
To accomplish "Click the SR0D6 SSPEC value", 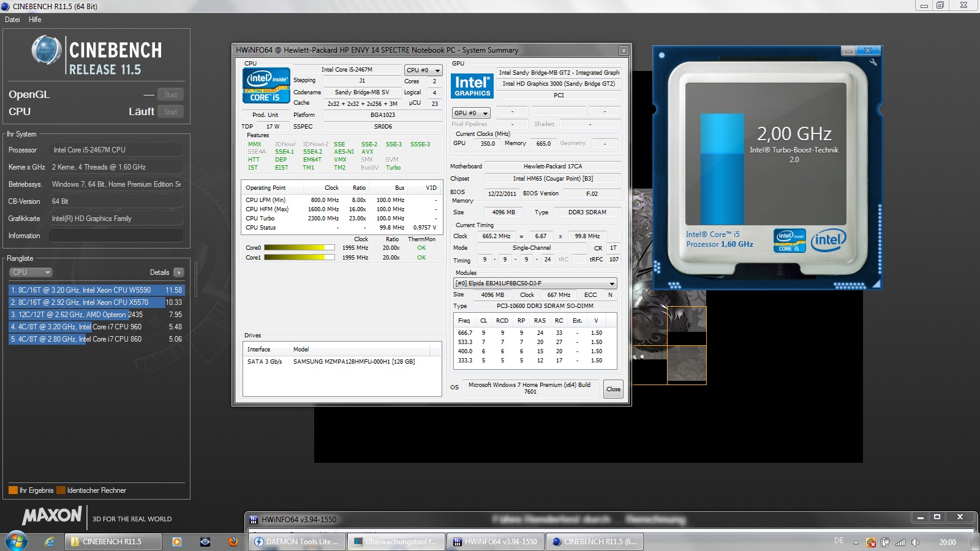I will point(383,127).
